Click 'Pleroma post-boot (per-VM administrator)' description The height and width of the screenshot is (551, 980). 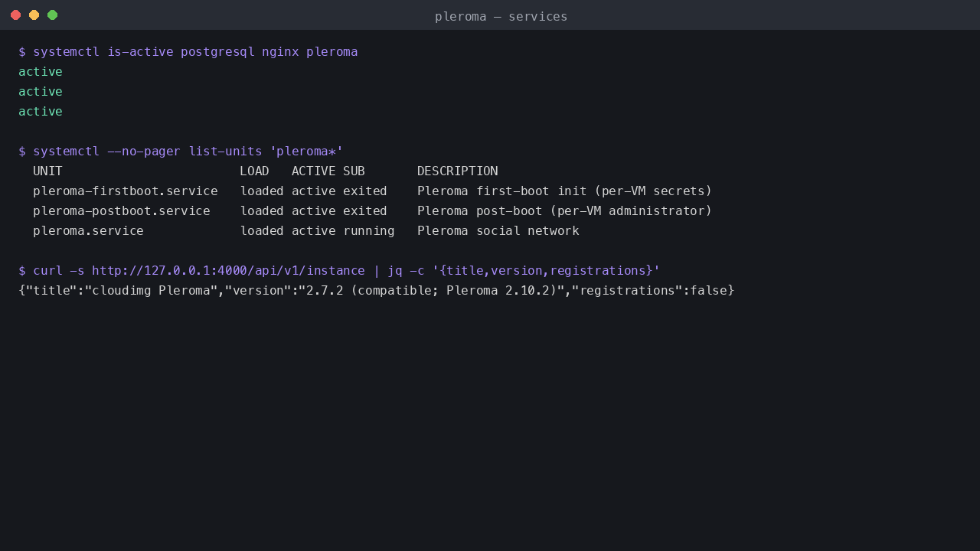pos(565,211)
